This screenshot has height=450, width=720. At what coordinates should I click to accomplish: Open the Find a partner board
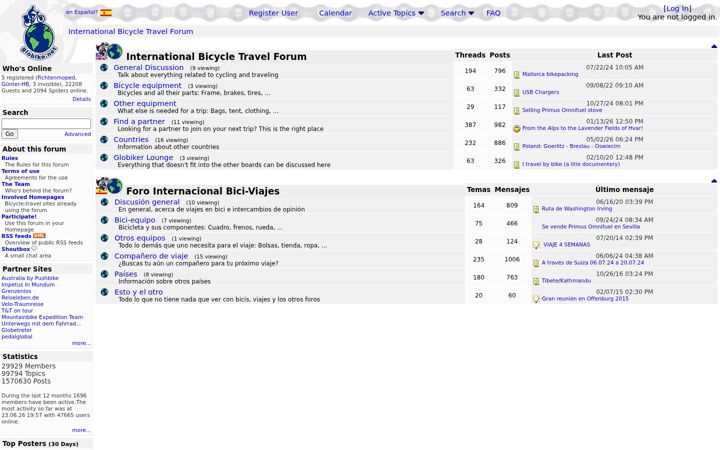pyautogui.click(x=139, y=122)
